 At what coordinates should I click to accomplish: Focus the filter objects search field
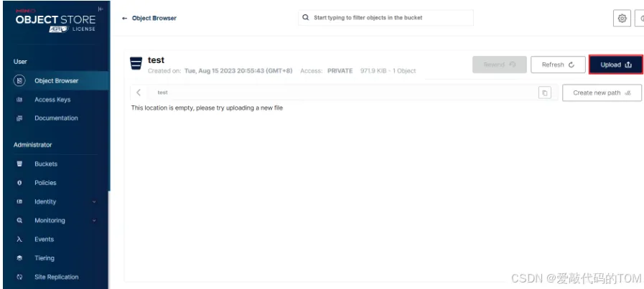click(386, 18)
